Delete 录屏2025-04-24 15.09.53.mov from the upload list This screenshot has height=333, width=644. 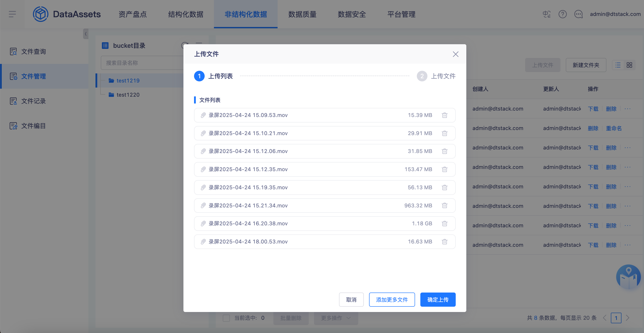[x=444, y=115]
